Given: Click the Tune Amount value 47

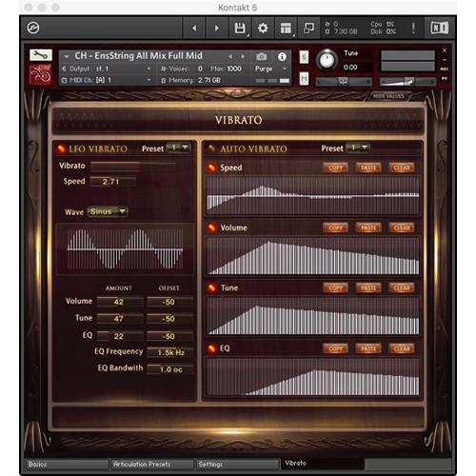Looking at the screenshot, I should point(120,318).
